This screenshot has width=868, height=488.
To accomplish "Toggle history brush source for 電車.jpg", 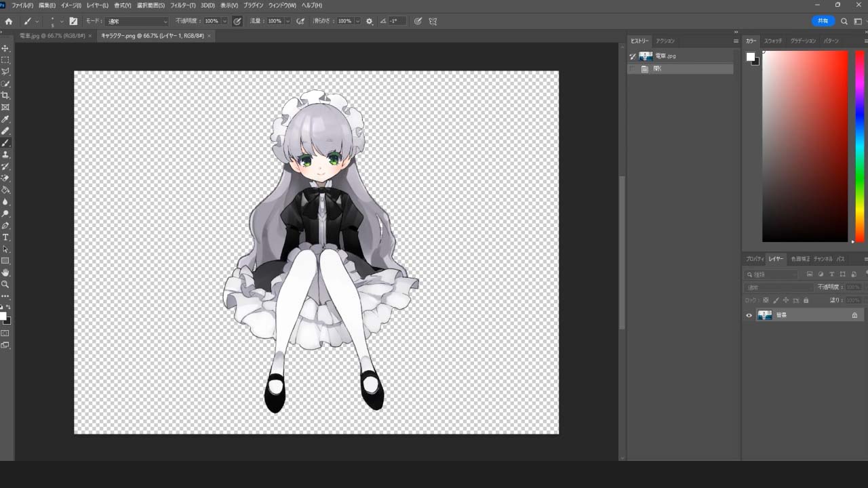I will (x=633, y=56).
